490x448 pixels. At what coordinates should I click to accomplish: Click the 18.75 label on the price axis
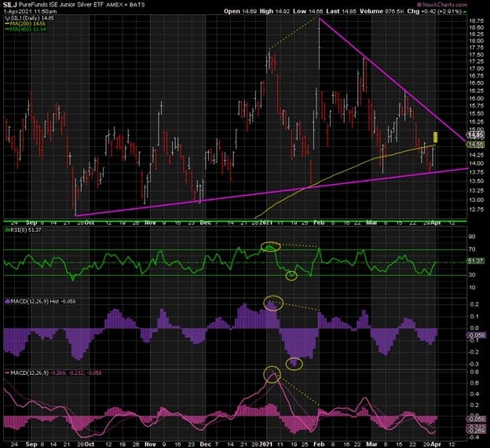[x=477, y=21]
